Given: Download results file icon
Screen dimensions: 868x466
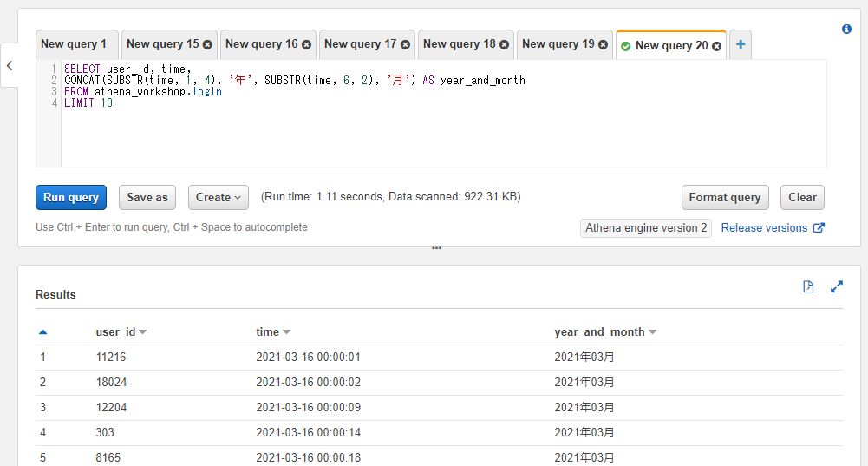Looking at the screenshot, I should 808,286.
